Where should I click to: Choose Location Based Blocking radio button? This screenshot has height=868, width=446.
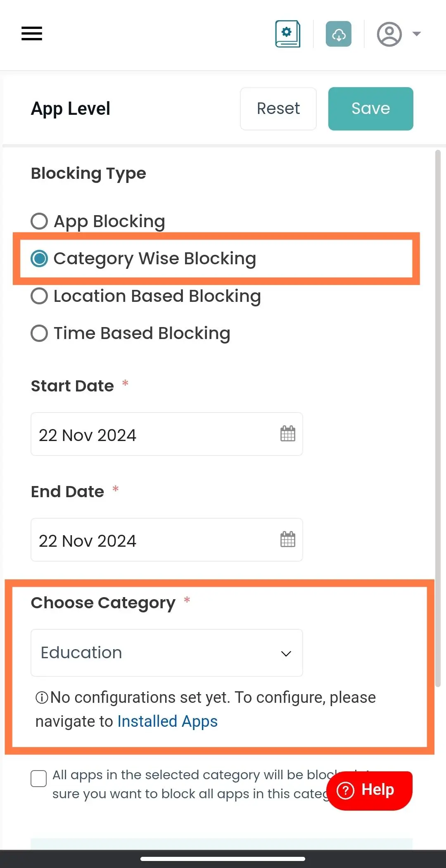point(39,296)
